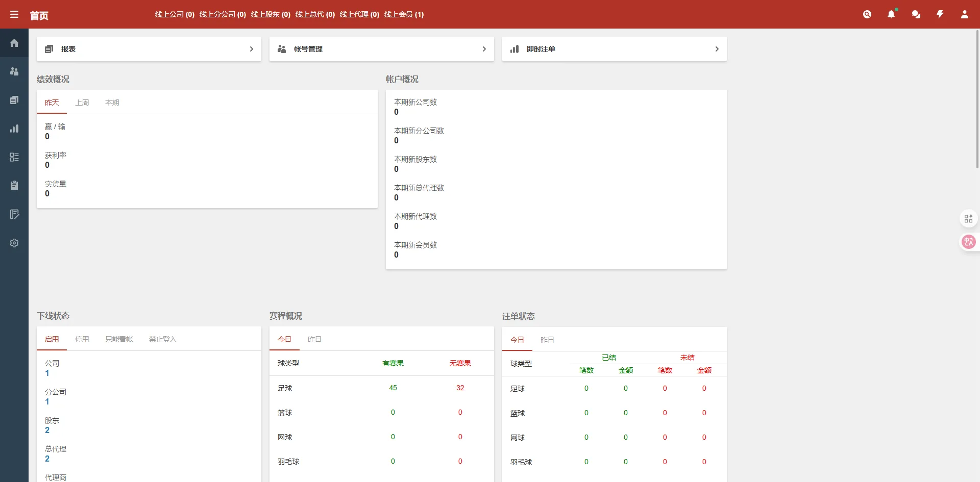Open the user profile icon top right

pyautogui.click(x=965, y=14)
